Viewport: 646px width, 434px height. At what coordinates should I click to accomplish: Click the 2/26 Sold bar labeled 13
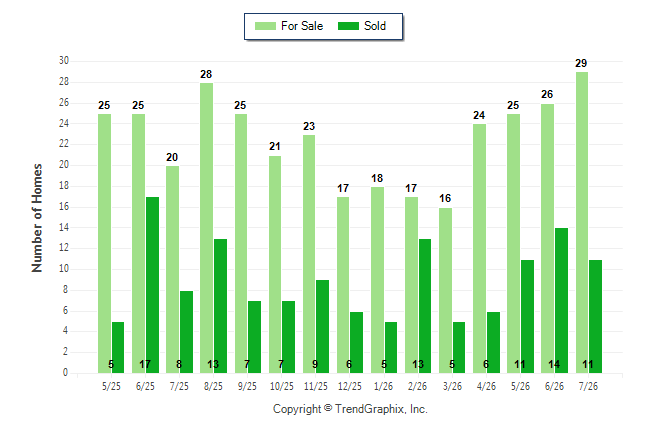pos(425,306)
